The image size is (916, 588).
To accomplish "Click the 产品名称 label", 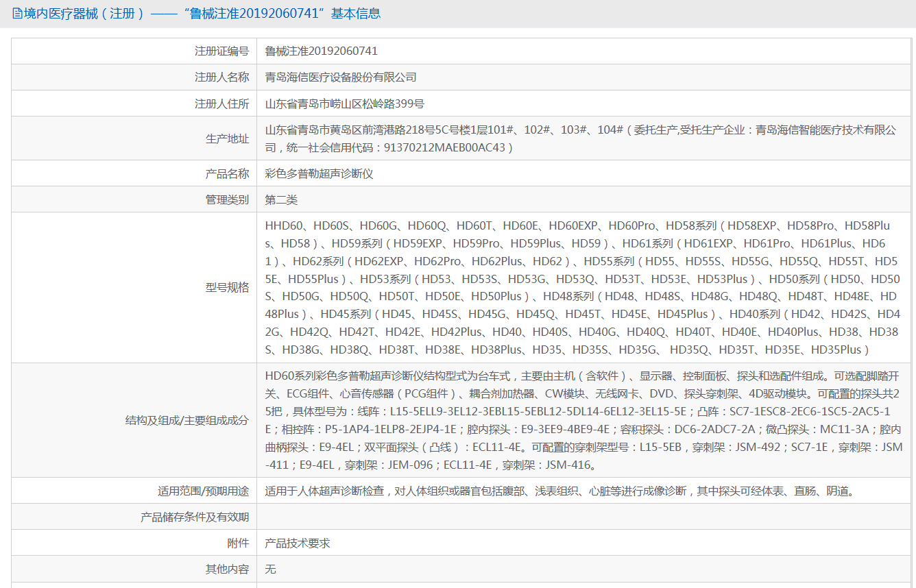I will click(x=228, y=174).
